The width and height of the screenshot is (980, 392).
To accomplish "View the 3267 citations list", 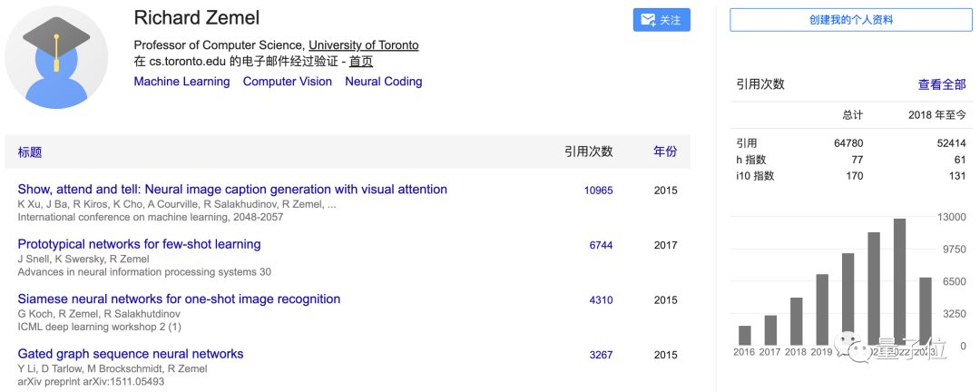I will (601, 355).
